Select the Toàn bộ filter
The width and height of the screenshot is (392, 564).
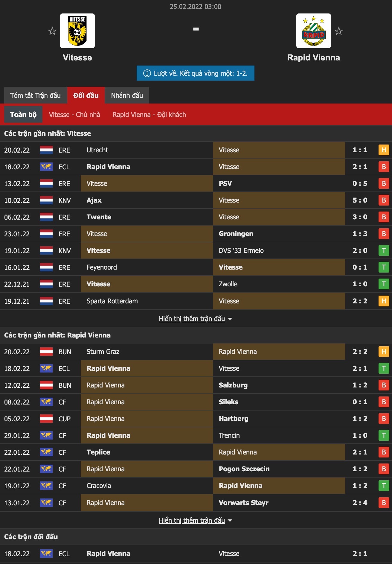coord(23,115)
